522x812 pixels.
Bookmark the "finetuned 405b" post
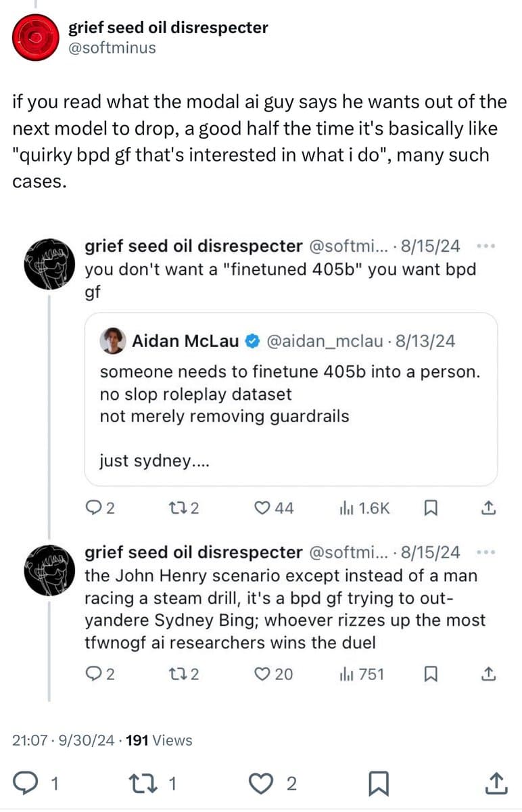(x=429, y=508)
